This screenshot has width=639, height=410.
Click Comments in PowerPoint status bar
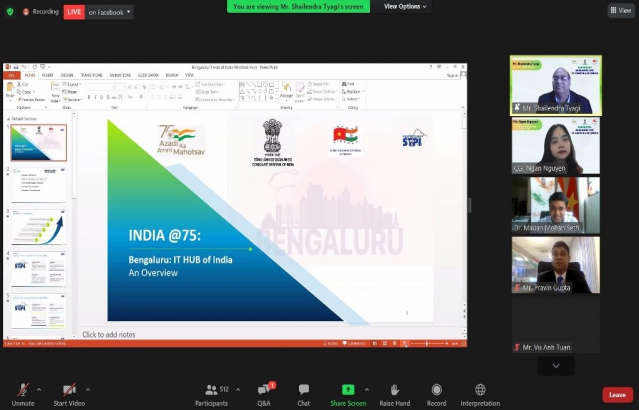354,344
